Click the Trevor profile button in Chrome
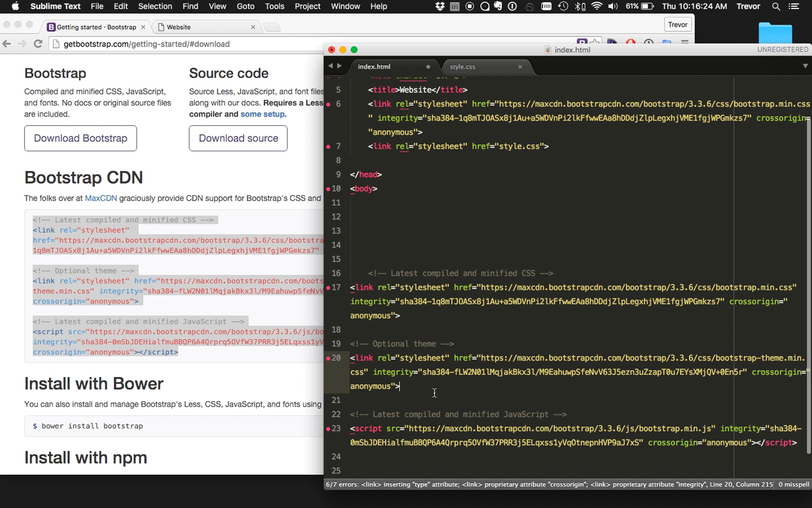812x508 pixels. coord(677,25)
